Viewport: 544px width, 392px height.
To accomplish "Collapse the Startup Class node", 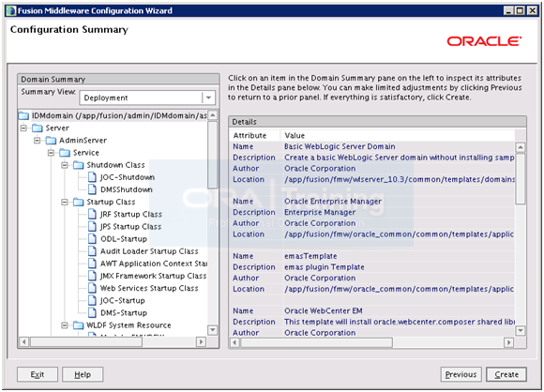I will (x=65, y=202).
